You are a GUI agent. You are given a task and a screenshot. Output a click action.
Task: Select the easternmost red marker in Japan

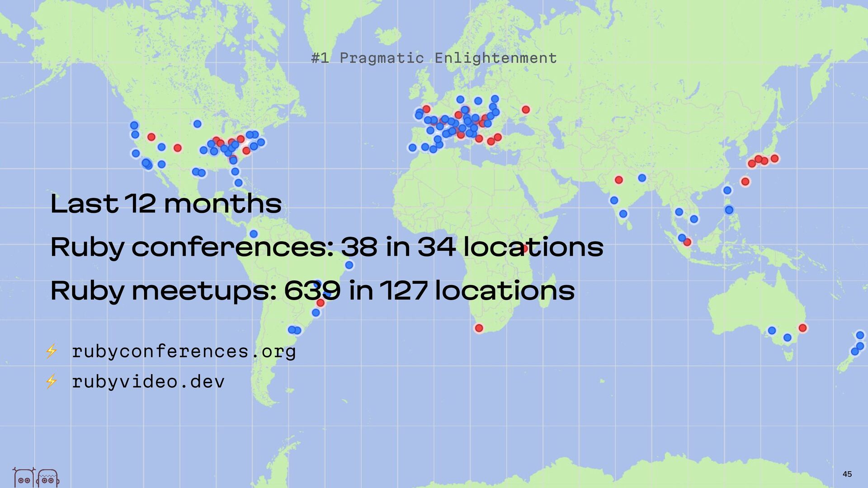774,159
